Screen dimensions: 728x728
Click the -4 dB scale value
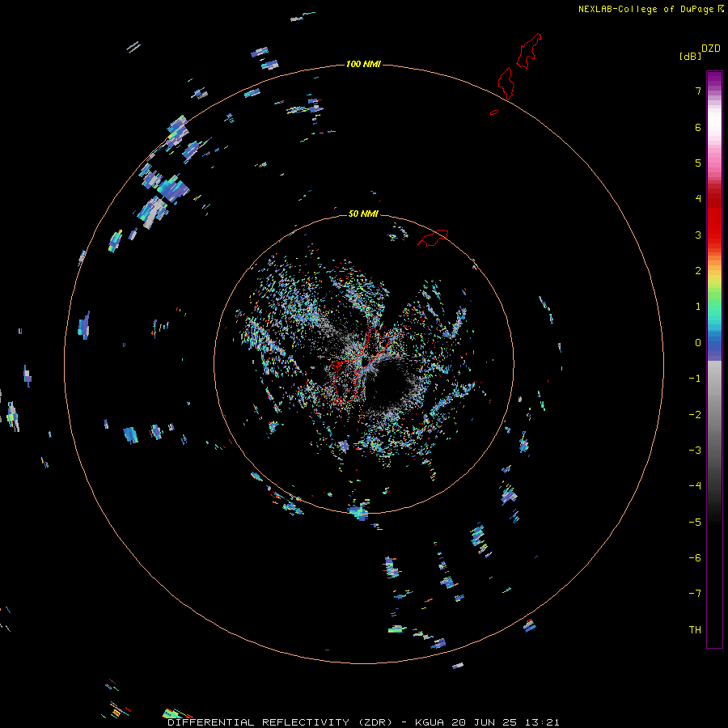[695, 486]
